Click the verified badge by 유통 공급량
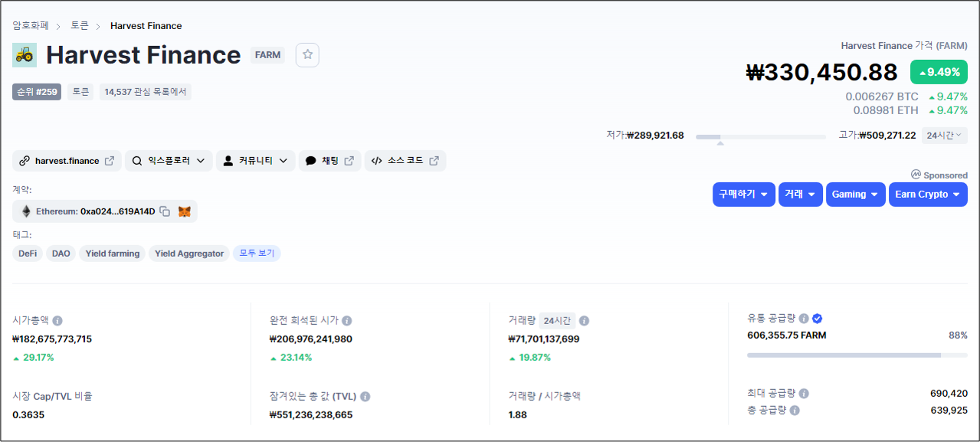The height and width of the screenshot is (442, 980). click(818, 319)
